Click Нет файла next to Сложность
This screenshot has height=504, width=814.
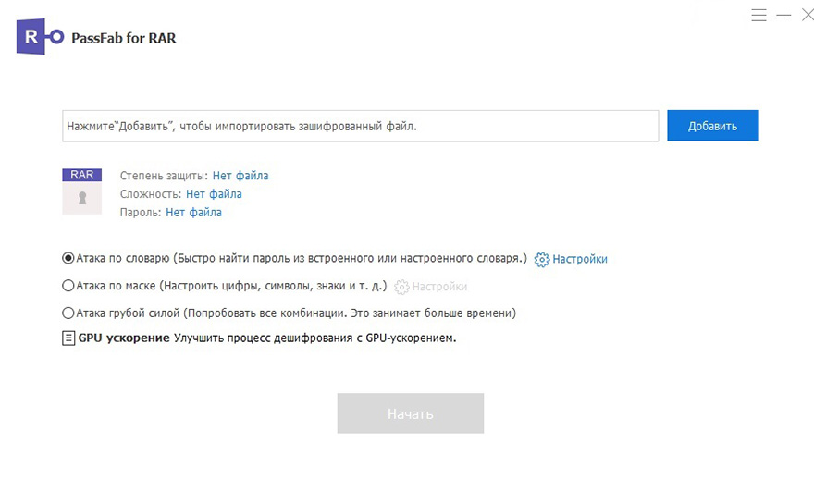tap(214, 194)
